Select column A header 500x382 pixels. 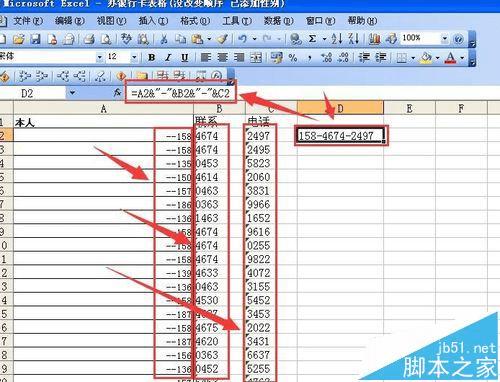[x=103, y=108]
